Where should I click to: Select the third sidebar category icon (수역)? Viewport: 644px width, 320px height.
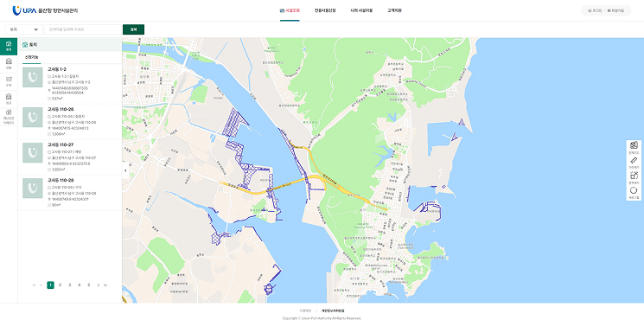[x=9, y=81]
